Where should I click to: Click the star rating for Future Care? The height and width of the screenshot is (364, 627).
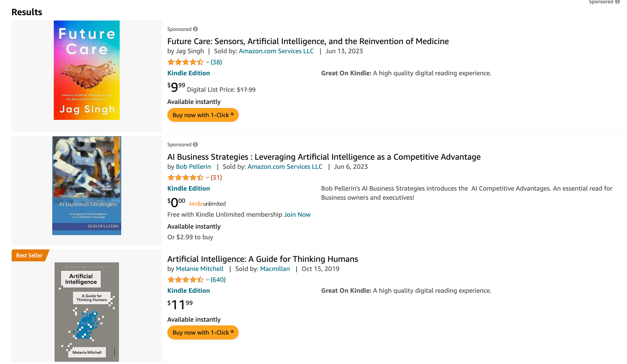click(185, 62)
